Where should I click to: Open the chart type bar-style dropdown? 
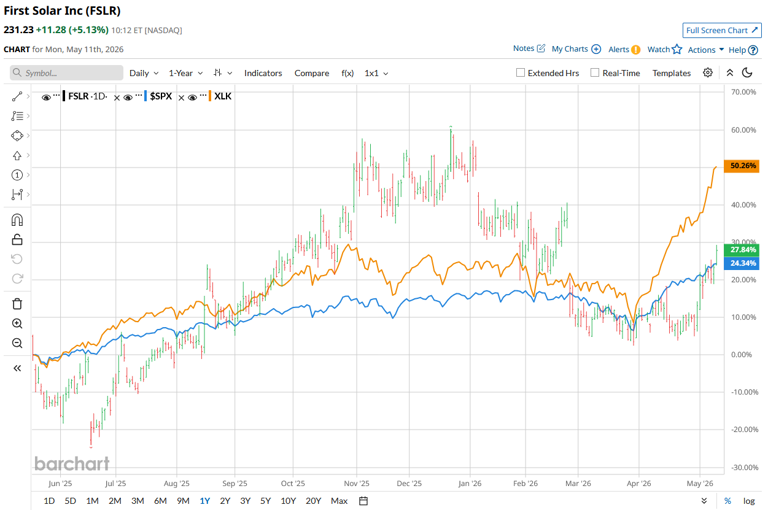pyautogui.click(x=222, y=73)
